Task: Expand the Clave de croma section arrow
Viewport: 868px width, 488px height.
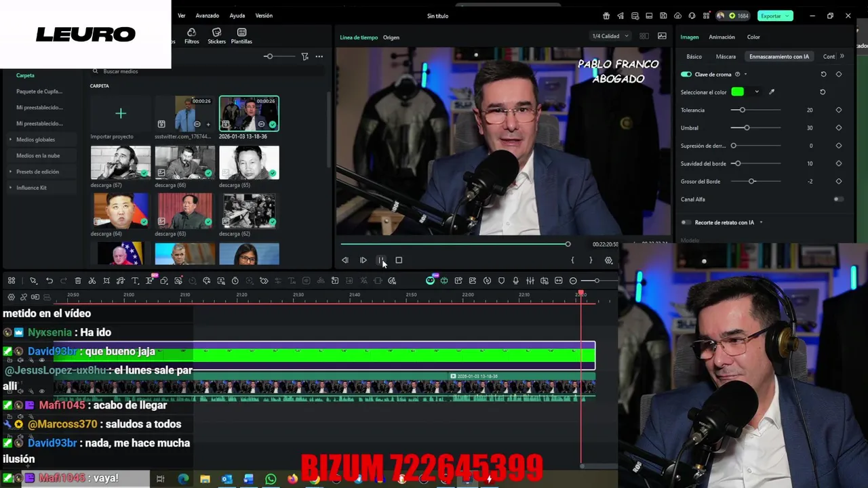Action: tap(746, 75)
